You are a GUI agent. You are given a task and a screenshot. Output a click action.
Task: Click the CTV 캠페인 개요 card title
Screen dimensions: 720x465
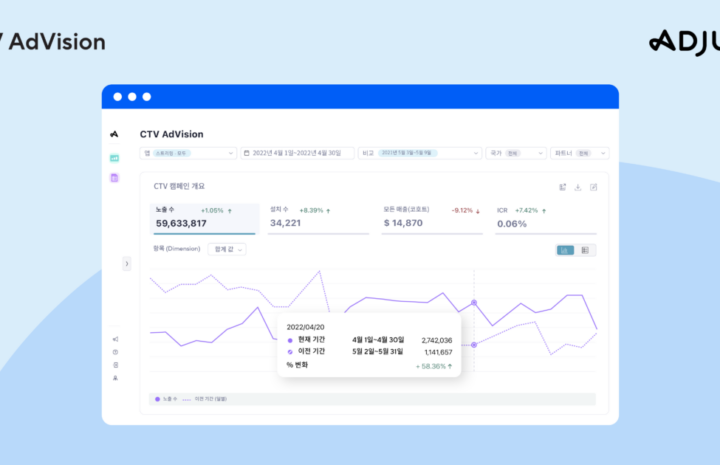click(x=179, y=186)
